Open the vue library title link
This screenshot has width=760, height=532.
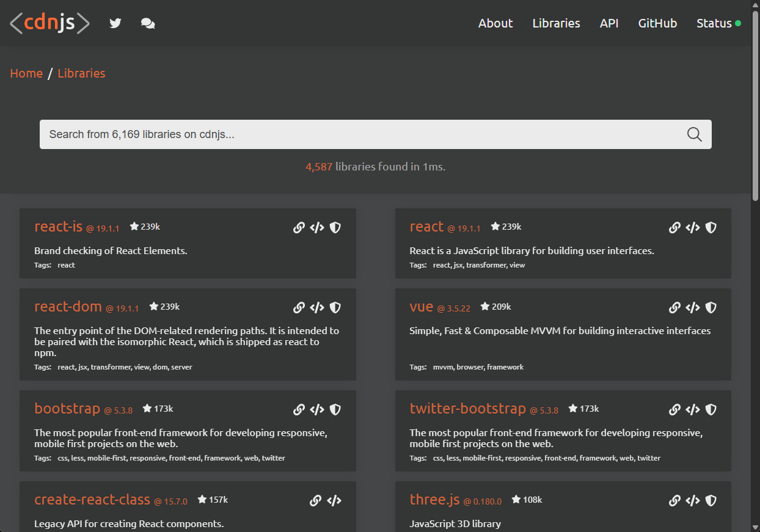[421, 307]
